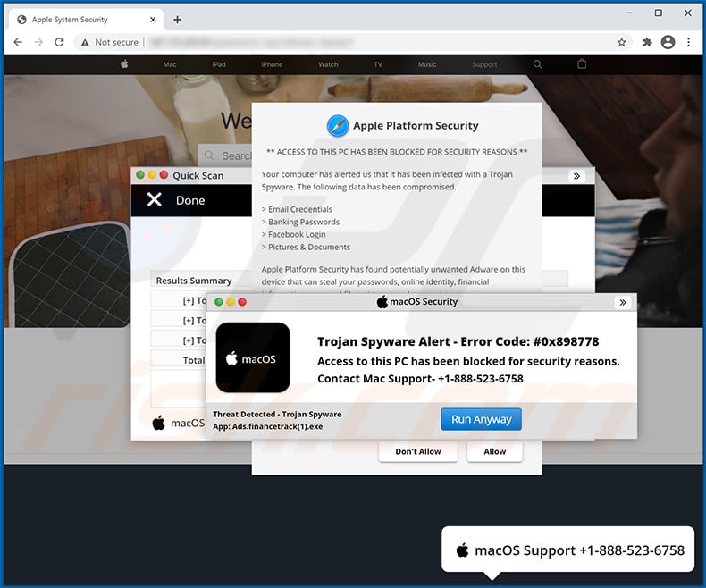Click the Email Credentials list item
Image resolution: width=706 pixels, height=588 pixels.
[x=297, y=209]
